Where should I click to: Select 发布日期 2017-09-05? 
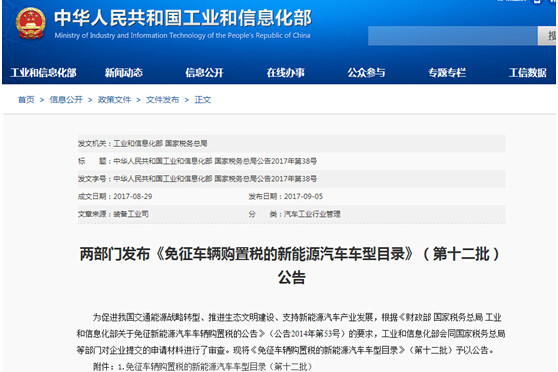pos(303,197)
